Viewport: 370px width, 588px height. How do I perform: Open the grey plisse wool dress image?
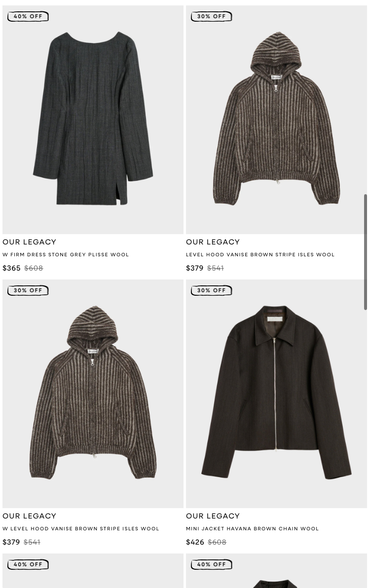coord(93,120)
